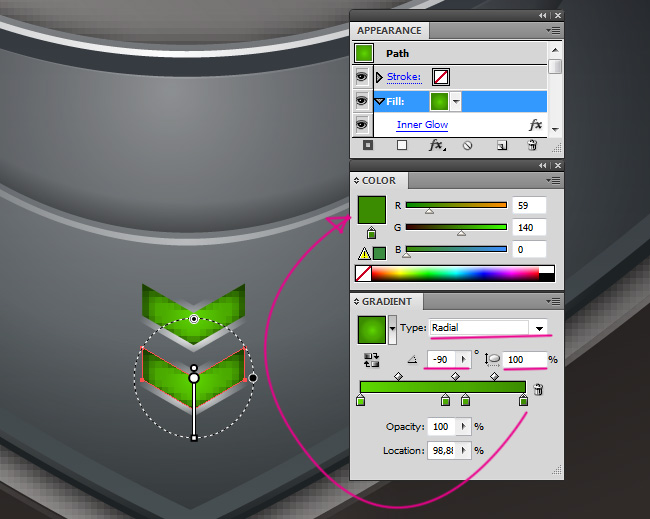The width and height of the screenshot is (650, 519).
Task: Click Reverse Gradient icon in Gradient panel
Action: (x=371, y=360)
